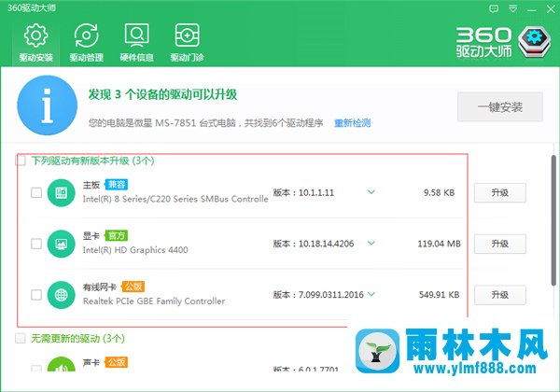Click the orange 公版 badge next to 有线网卡
Image resolution: width=560 pixels, height=392 pixels.
click(133, 287)
